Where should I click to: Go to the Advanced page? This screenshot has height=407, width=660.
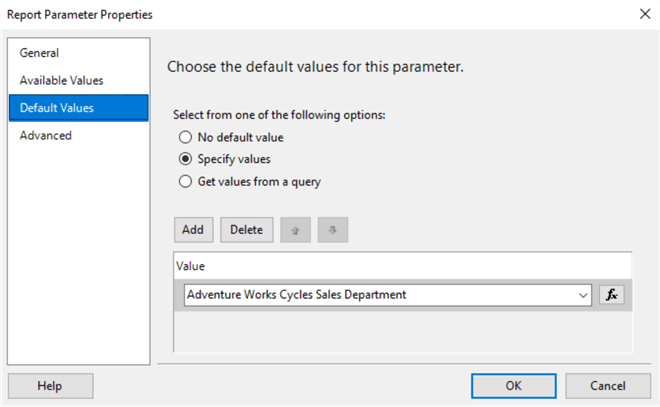click(x=46, y=135)
